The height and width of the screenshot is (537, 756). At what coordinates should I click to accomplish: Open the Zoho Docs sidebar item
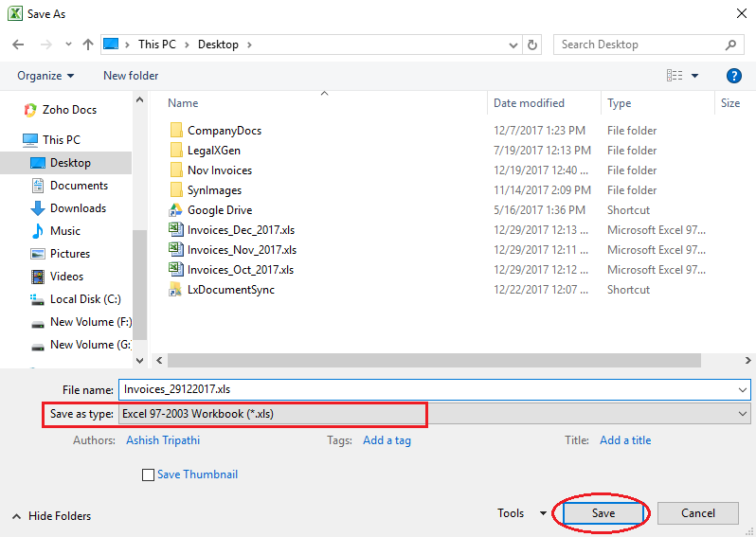click(69, 110)
